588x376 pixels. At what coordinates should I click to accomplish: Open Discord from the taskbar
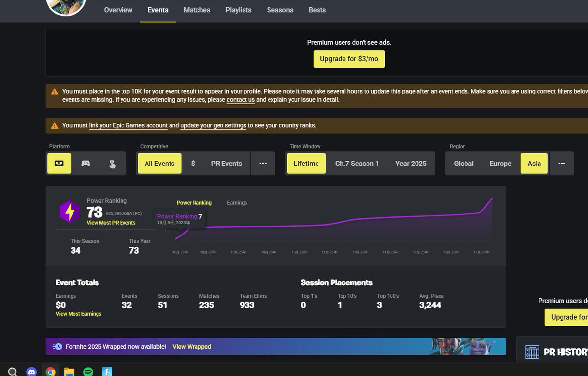point(32,372)
